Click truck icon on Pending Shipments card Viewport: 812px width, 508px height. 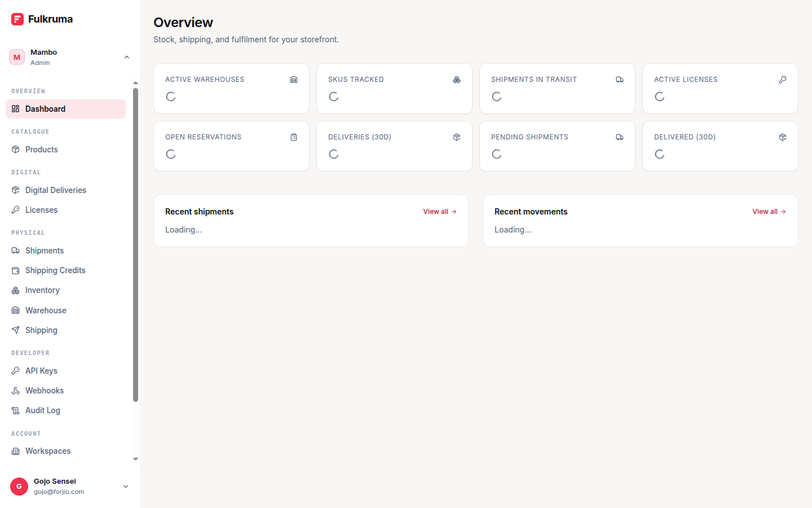[620, 137]
